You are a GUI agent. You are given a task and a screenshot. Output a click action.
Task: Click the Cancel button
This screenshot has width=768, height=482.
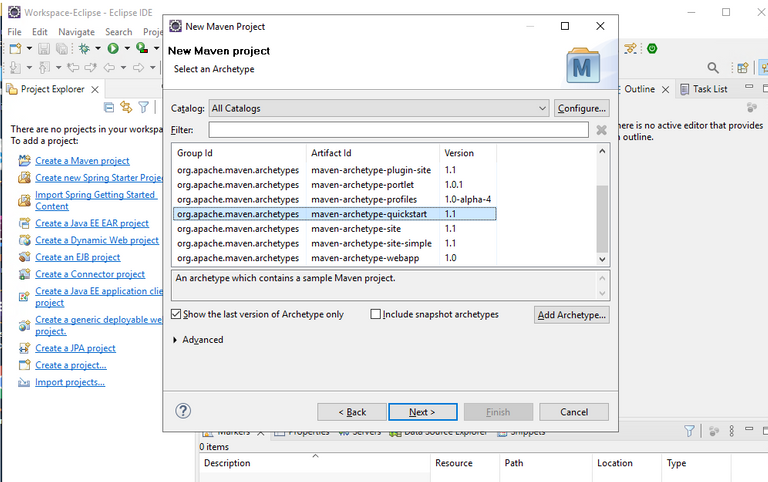[574, 412]
